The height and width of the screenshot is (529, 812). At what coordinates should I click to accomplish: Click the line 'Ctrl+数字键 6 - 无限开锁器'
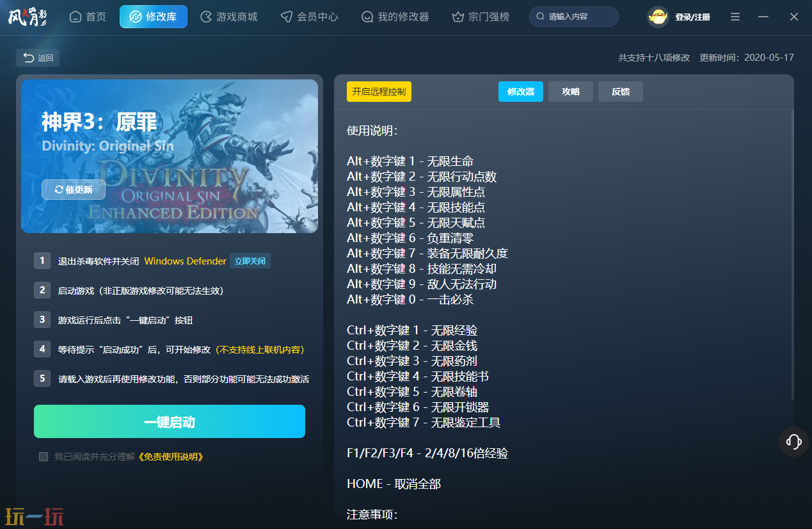[x=418, y=407]
